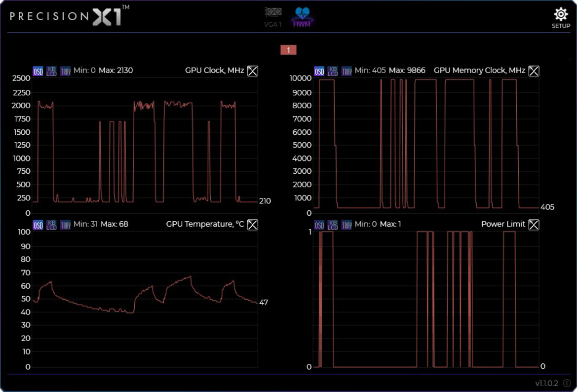Click the current value 47 label
Image resolution: width=577 pixels, height=392 pixels.
(264, 302)
